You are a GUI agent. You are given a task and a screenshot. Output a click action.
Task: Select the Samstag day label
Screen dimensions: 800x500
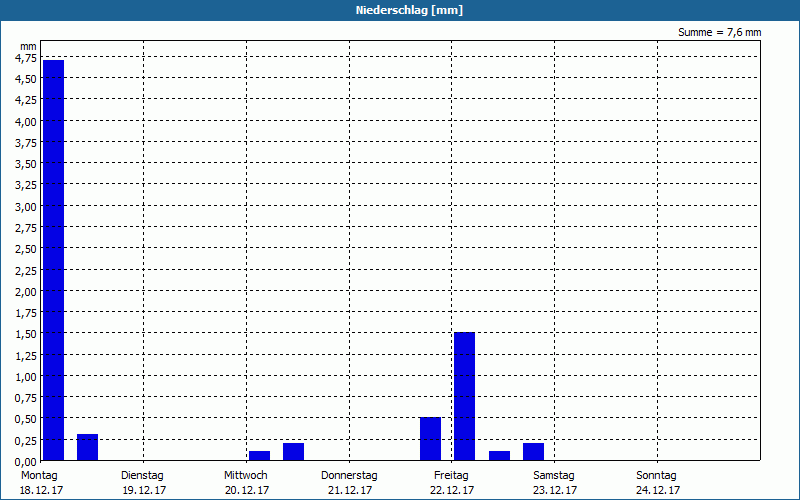tap(554, 476)
